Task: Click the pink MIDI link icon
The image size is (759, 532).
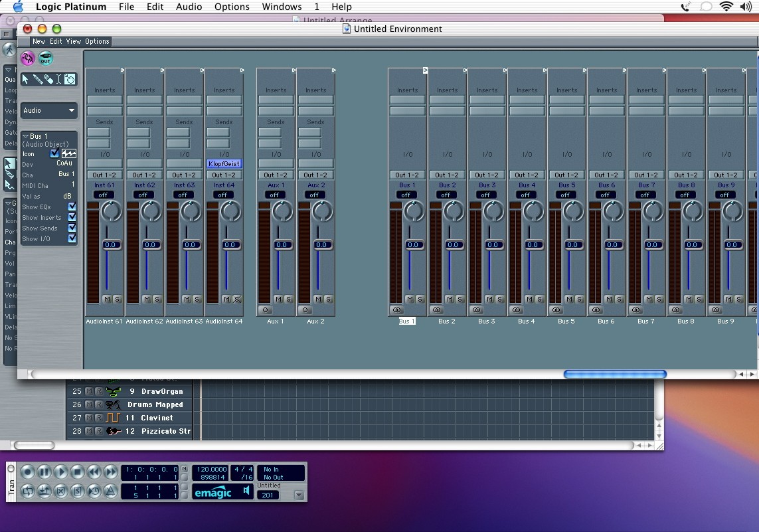Action: click(x=28, y=58)
